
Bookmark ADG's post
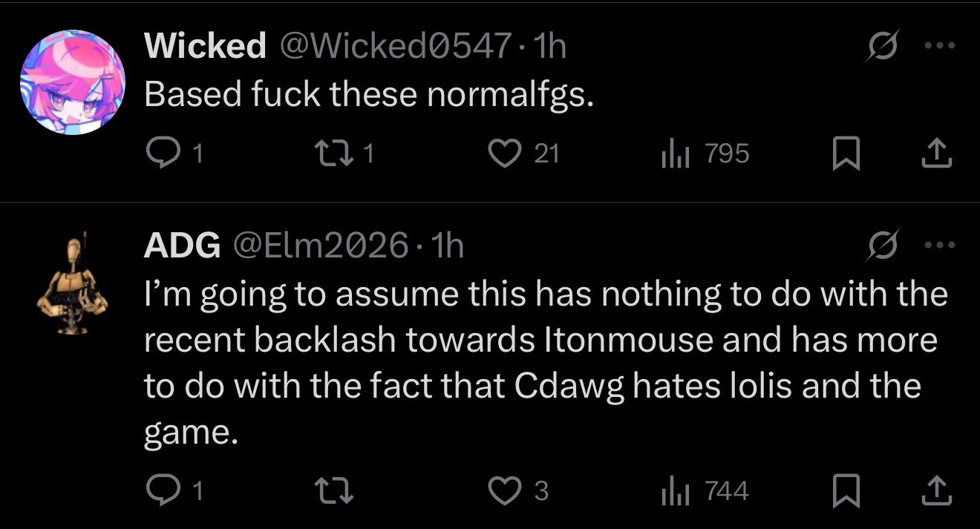pyautogui.click(x=846, y=491)
